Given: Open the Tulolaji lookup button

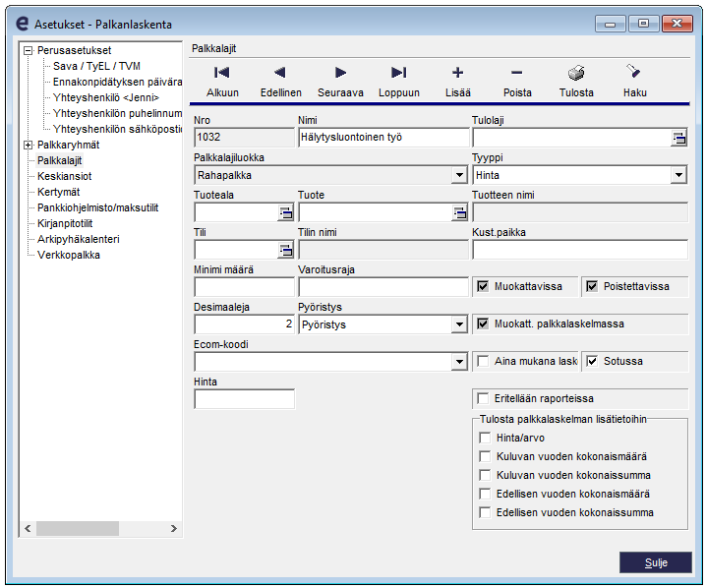Looking at the screenshot, I should tap(679, 139).
